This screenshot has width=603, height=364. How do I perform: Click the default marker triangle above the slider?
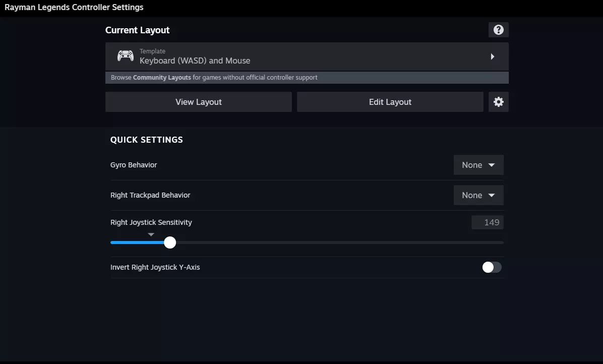pos(151,234)
